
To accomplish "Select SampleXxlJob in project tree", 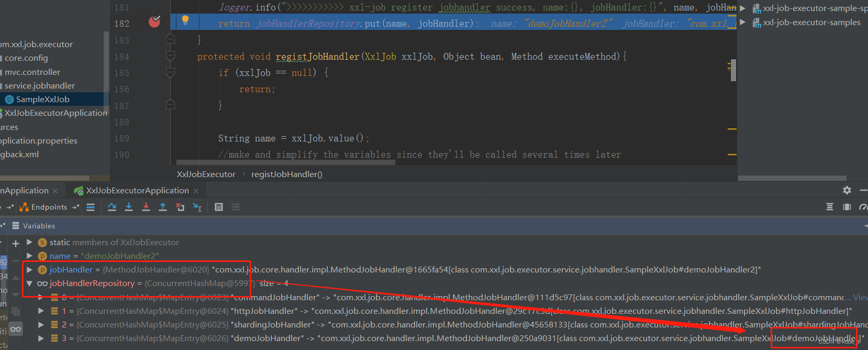I will point(42,100).
